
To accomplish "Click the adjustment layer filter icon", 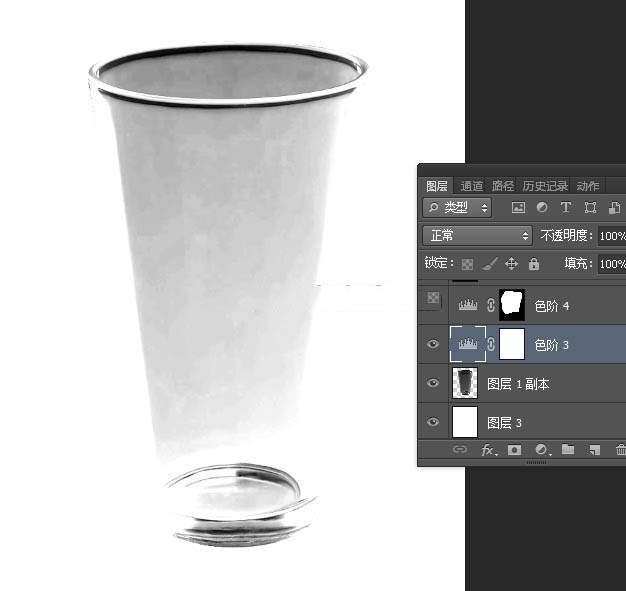I will click(x=542, y=208).
